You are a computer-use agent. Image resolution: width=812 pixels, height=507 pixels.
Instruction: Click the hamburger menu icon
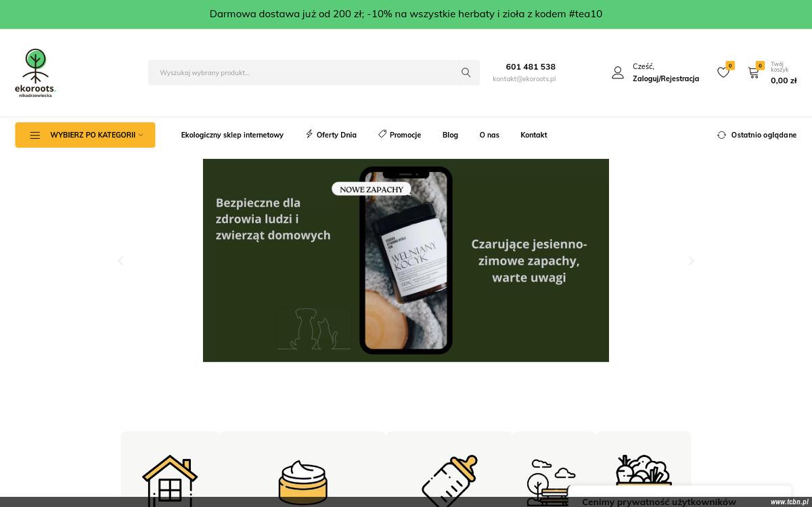35,135
